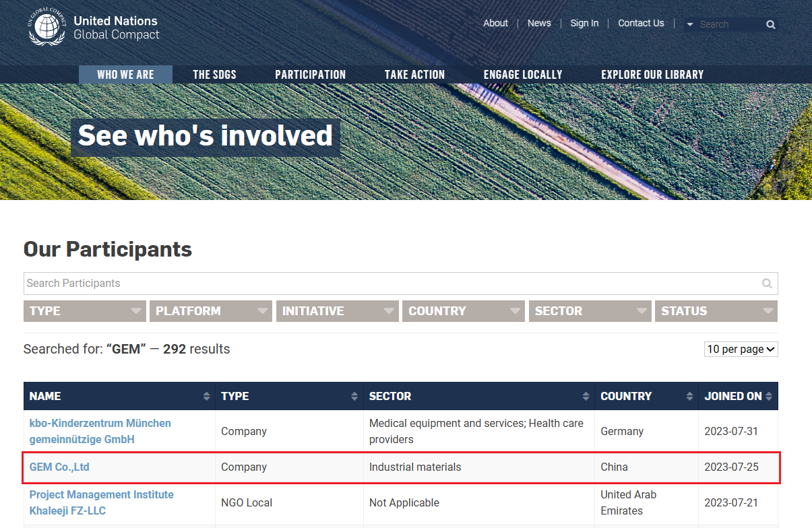The width and height of the screenshot is (812, 528).
Task: Open the WHO WE ARE menu
Action: pyautogui.click(x=125, y=75)
